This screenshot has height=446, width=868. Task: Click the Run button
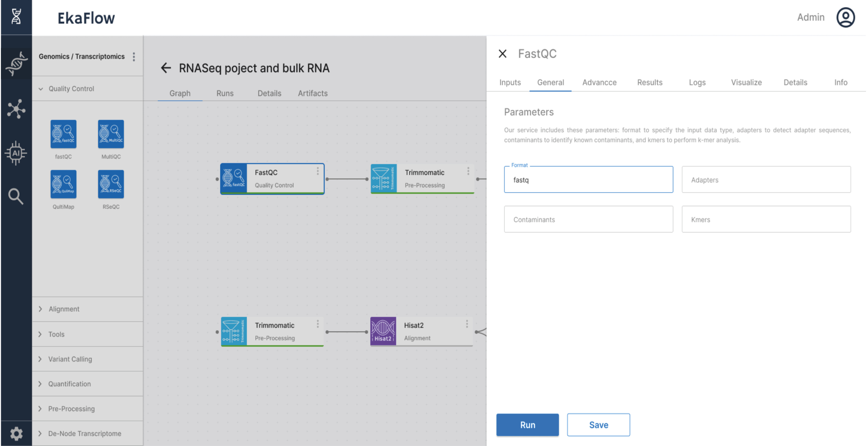(527, 425)
